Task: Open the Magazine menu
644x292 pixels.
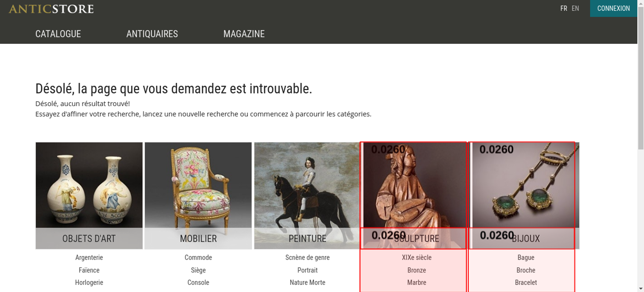Action: (244, 34)
